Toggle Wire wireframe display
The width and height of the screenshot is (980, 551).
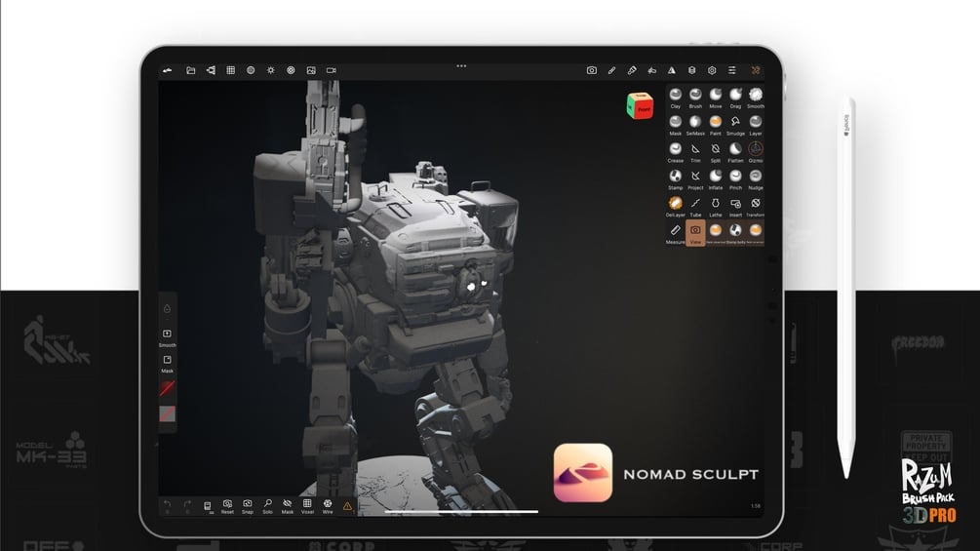click(x=328, y=506)
